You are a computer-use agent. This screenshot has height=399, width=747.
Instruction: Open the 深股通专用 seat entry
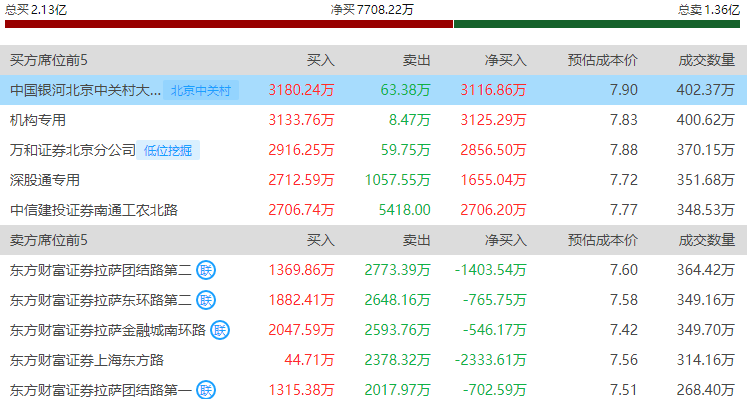pos(45,180)
